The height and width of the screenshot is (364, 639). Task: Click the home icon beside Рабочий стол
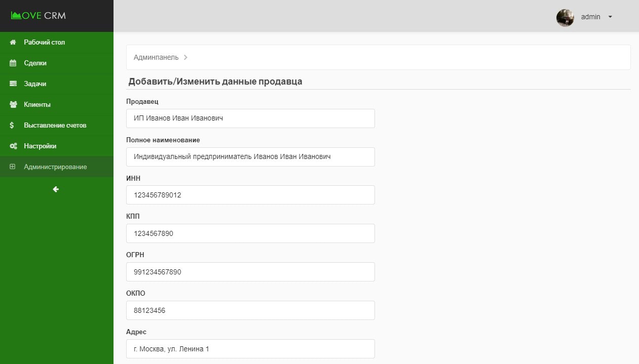pos(13,42)
